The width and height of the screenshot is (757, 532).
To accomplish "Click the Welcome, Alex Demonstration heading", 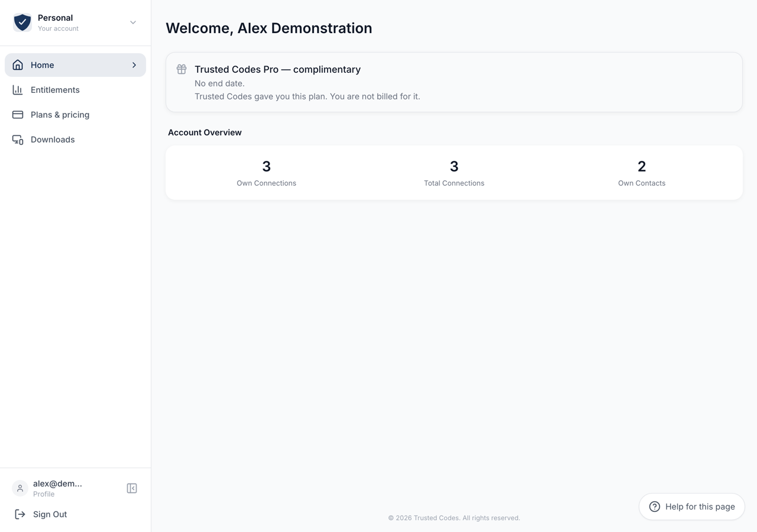I will pos(269,28).
